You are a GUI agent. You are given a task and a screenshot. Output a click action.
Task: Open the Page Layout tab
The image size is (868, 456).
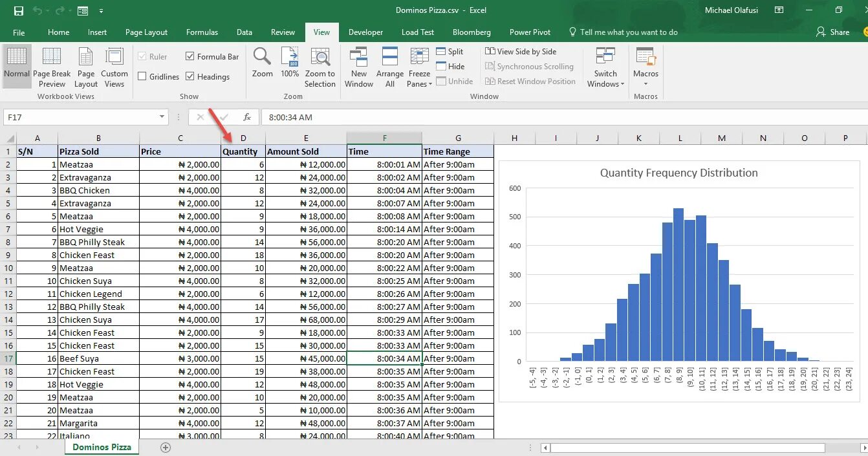(x=146, y=32)
